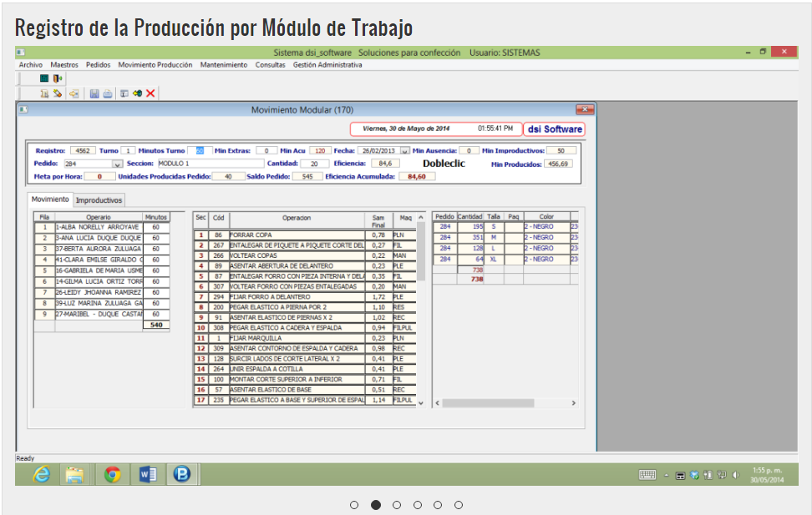
Task: Open the Pedidos menu
Action: 99,65
